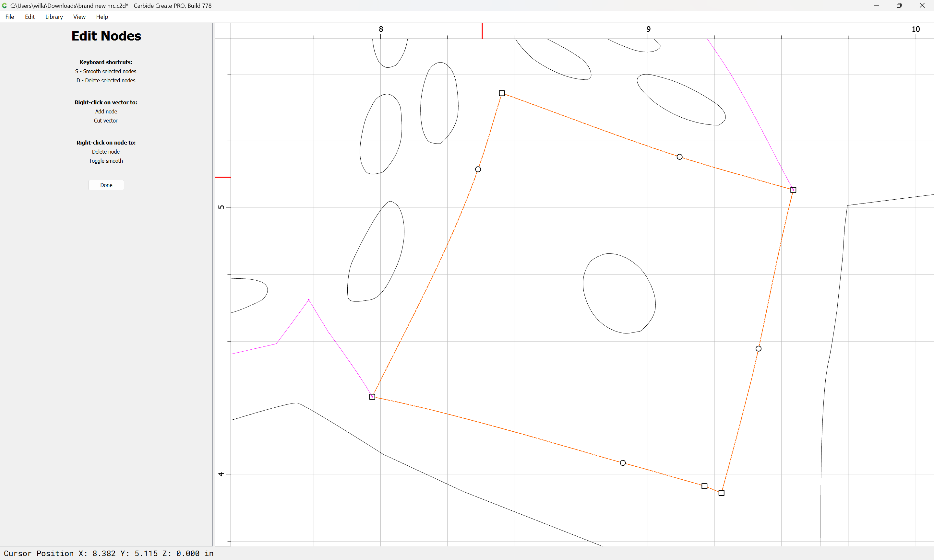934x560 pixels.
Task: Click the Done button
Action: [x=106, y=185]
